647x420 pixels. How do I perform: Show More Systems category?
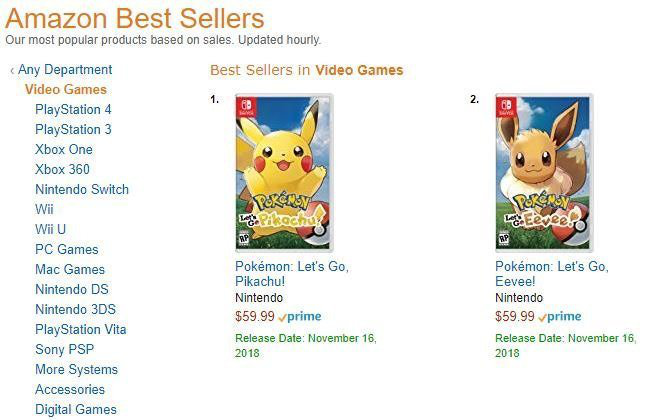77,369
